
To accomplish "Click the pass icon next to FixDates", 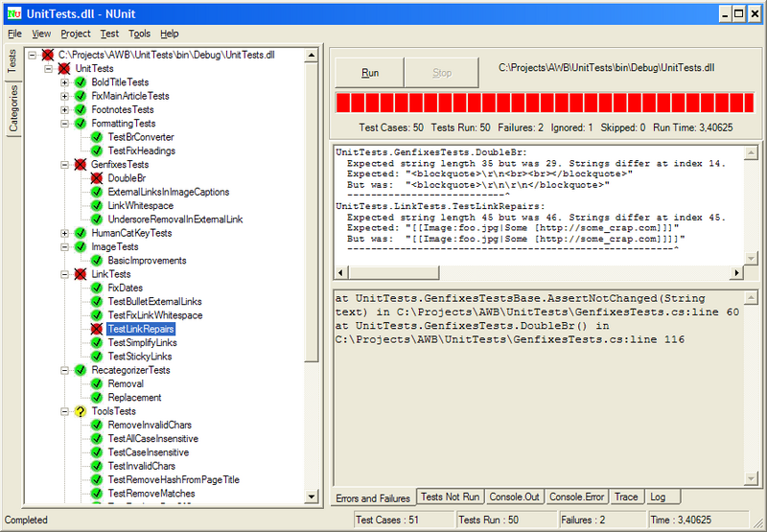I will pos(97,288).
